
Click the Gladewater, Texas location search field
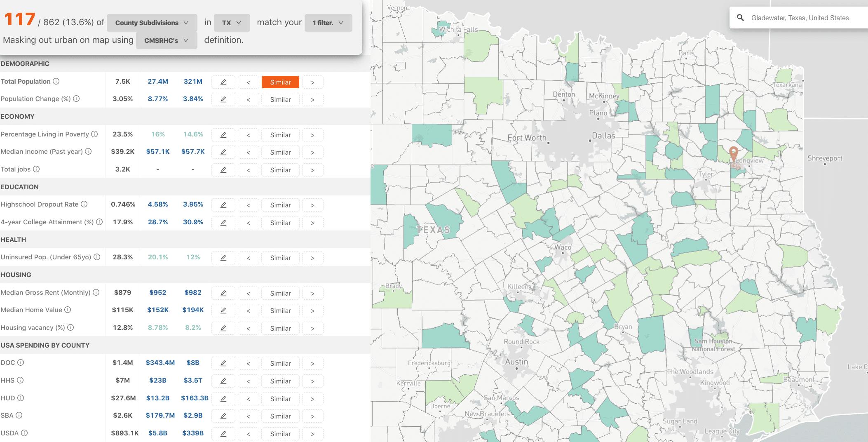(800, 18)
